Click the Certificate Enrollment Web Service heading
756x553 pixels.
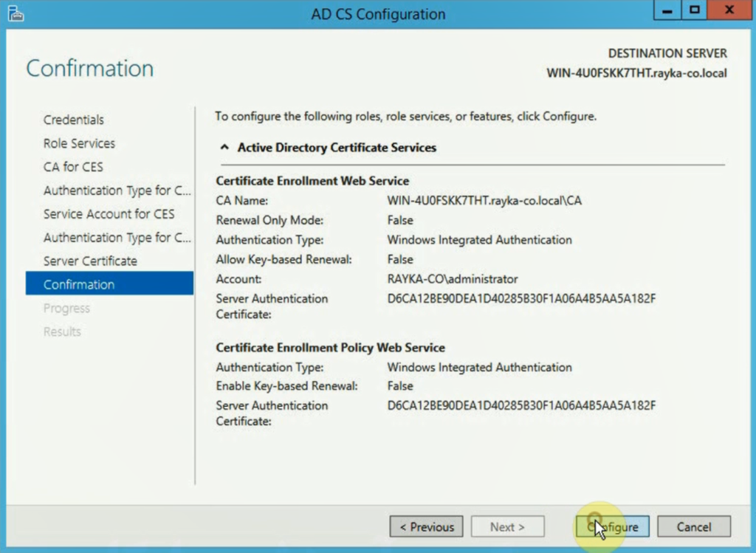(x=312, y=181)
